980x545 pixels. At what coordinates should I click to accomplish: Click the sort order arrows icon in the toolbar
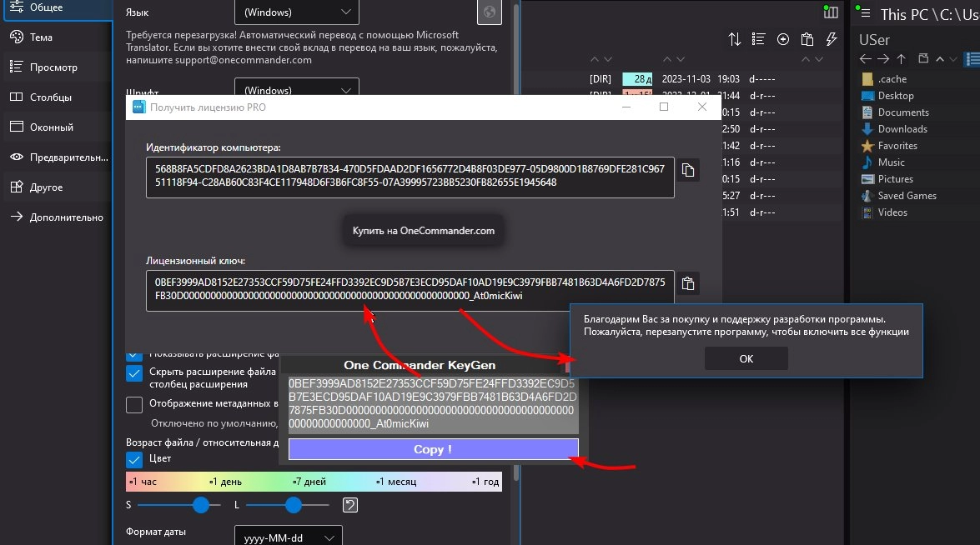(x=735, y=39)
